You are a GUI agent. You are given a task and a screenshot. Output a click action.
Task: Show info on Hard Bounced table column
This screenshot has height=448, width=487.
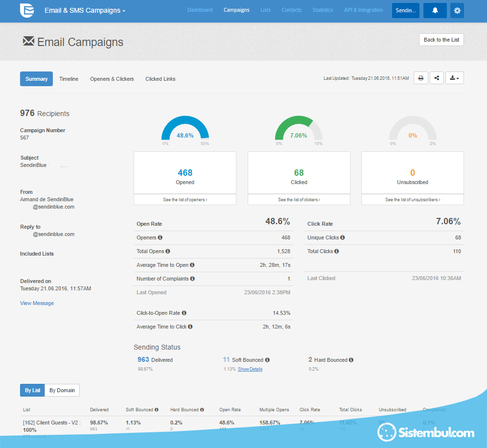pyautogui.click(x=202, y=409)
